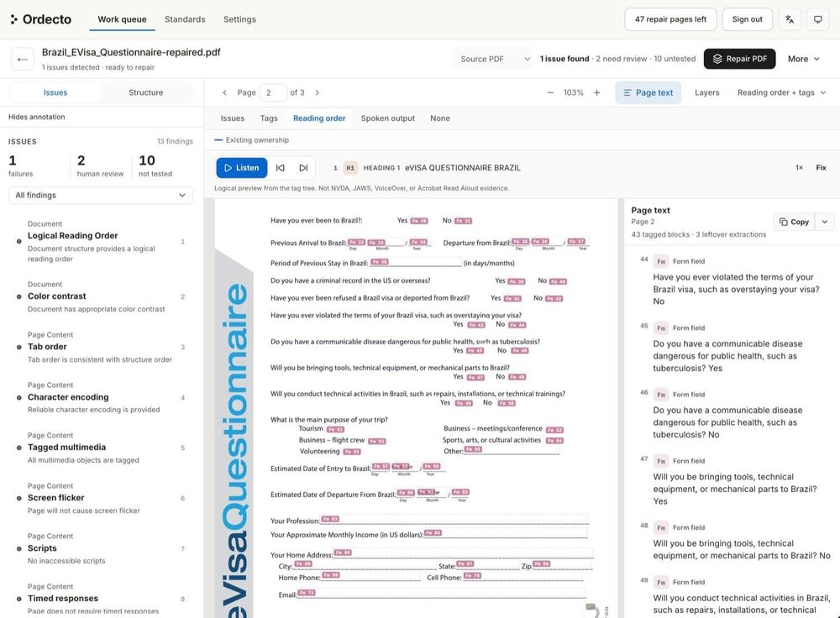Toggle the Page text panel
This screenshot has height=618, width=840.
pyautogui.click(x=648, y=92)
